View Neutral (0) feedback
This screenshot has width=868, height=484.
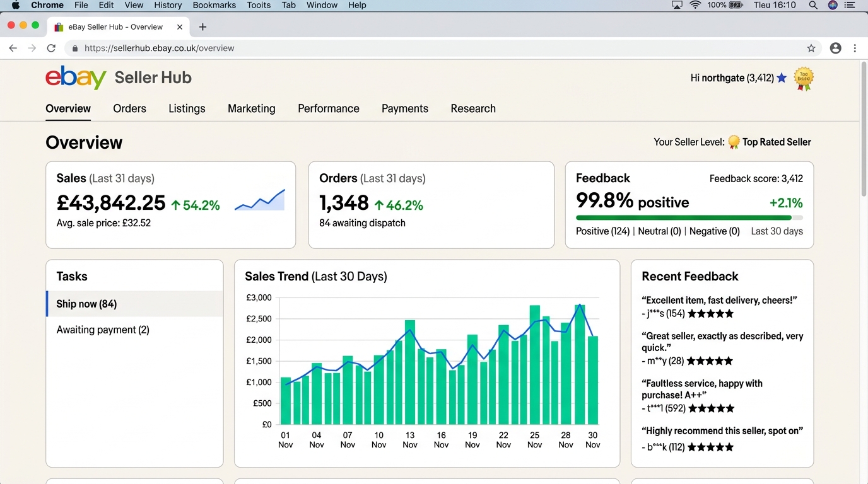pyautogui.click(x=660, y=231)
